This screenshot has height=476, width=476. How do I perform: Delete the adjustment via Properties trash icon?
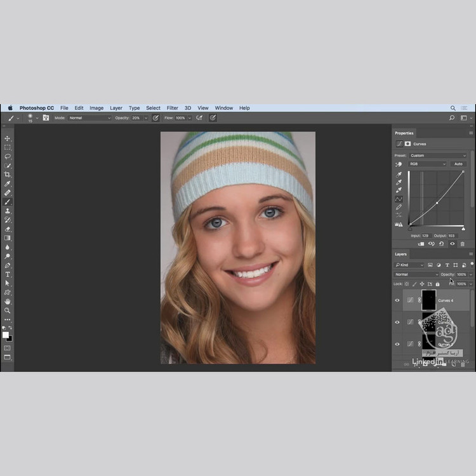(x=462, y=244)
